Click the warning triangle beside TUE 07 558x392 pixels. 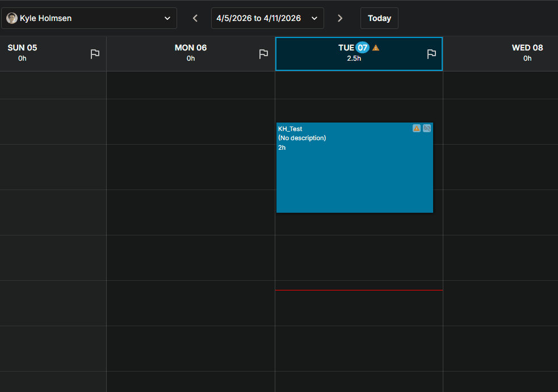(x=376, y=48)
